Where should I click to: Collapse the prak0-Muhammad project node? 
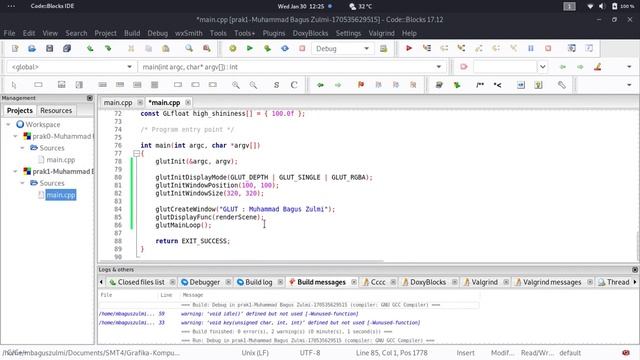tap(16, 136)
